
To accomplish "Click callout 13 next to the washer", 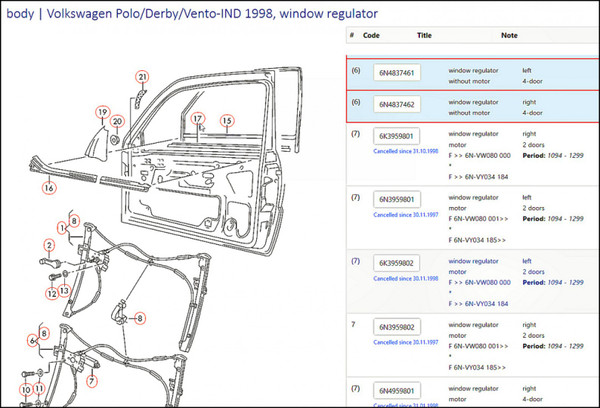I will (x=65, y=292).
